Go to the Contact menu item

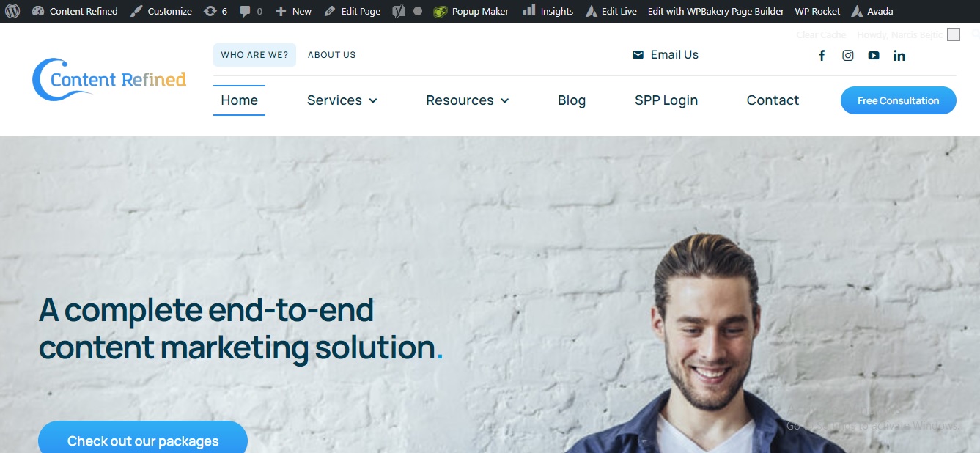coord(773,100)
